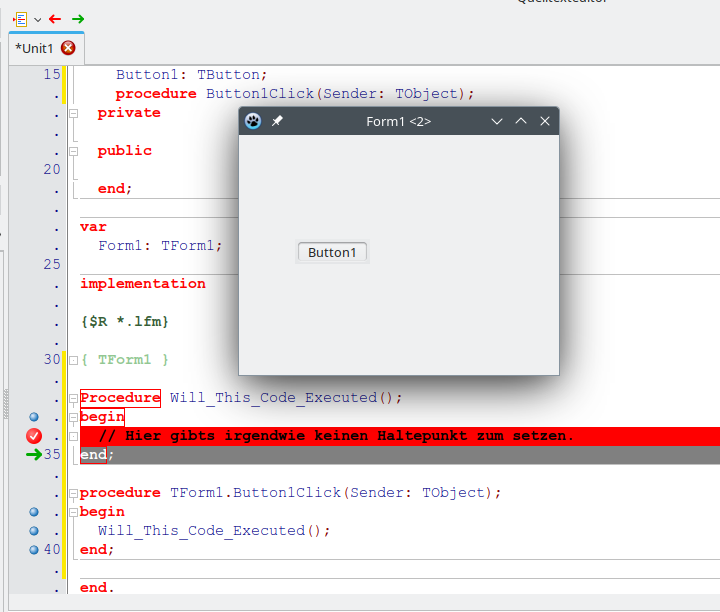This screenshot has height=612, width=720.
Task: Click the Lazarus paw icon in Form1 titlebar
Action: 254,121
